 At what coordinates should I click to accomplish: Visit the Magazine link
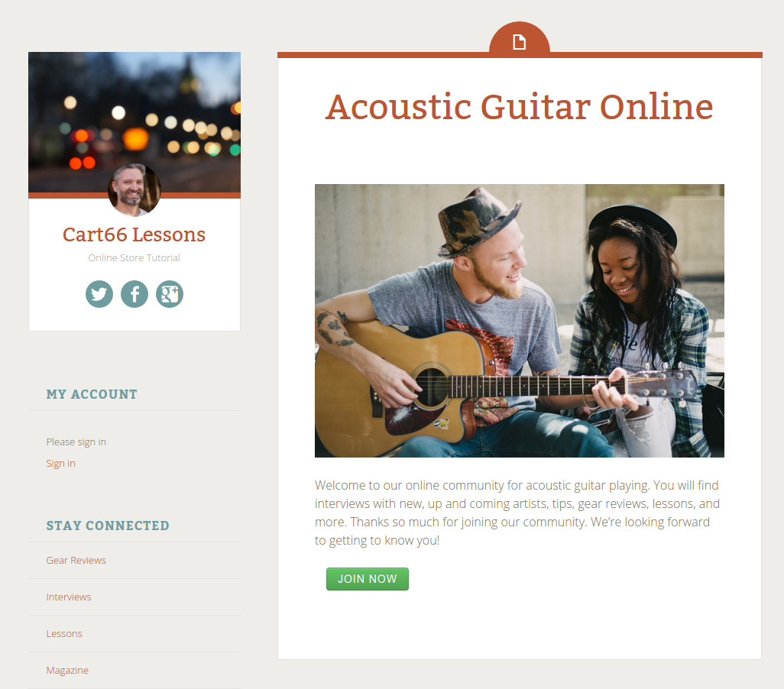point(67,671)
